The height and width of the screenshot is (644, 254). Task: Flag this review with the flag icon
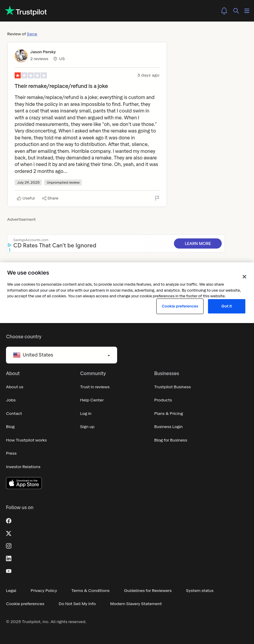(157, 198)
